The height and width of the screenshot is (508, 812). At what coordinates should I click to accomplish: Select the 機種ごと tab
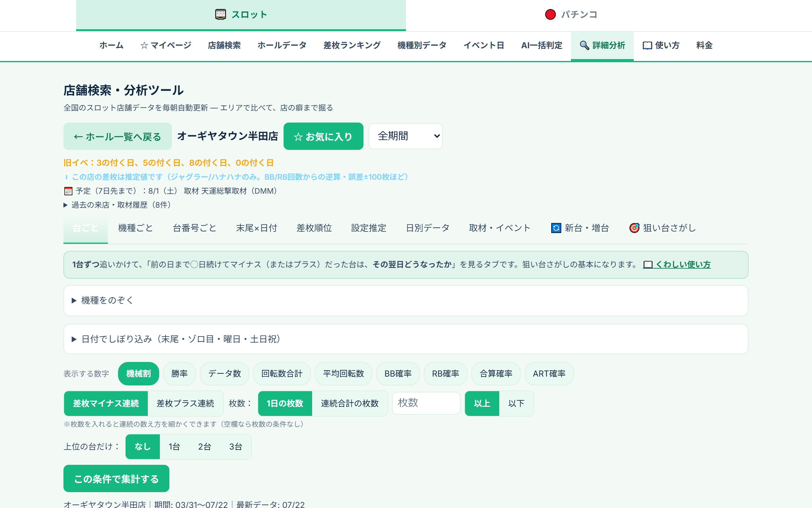[x=135, y=228]
